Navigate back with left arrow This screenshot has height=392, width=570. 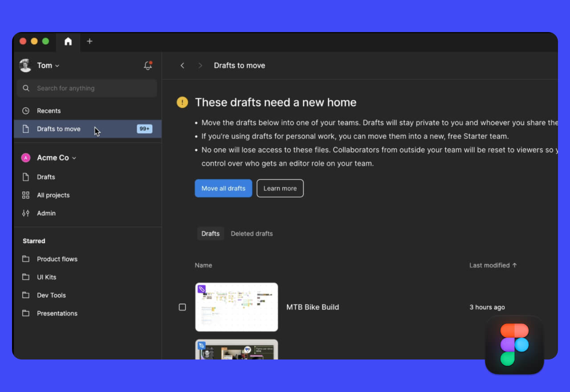[x=182, y=65]
